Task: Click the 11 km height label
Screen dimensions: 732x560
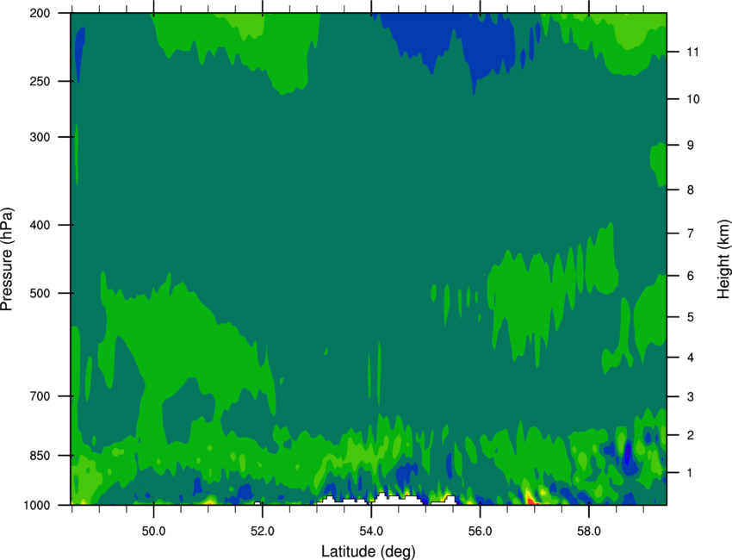Action: click(692, 52)
